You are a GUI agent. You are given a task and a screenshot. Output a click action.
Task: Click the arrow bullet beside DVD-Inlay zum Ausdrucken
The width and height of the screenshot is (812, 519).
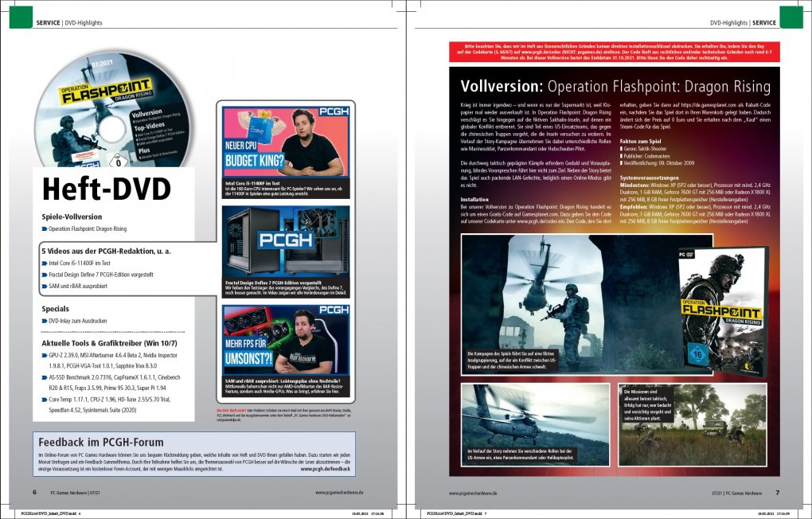pos(44,321)
